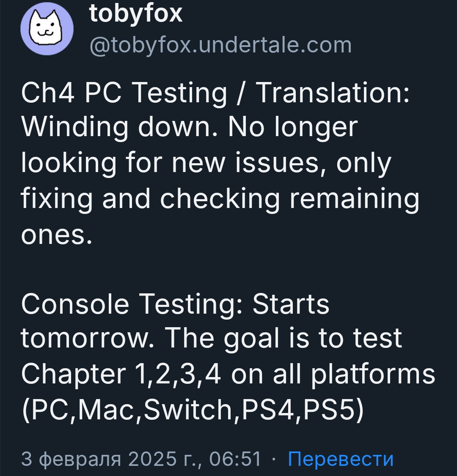Click the word 'ones.' ending the first paragraph
457x476 pixels.
(x=57, y=235)
